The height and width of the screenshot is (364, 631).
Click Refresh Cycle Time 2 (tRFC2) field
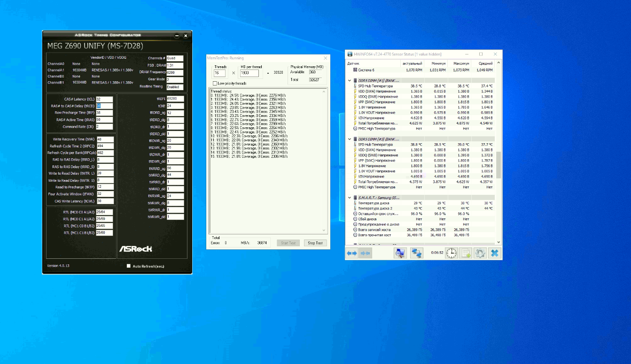click(105, 146)
